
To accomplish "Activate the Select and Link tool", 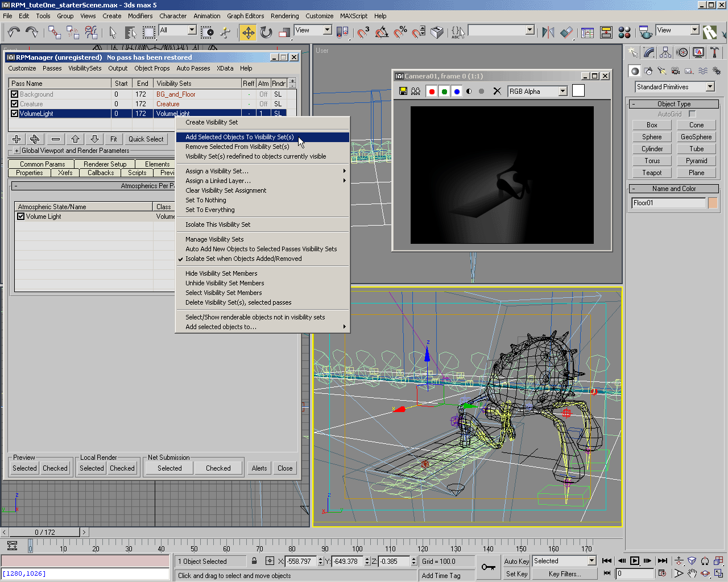I will (55, 32).
